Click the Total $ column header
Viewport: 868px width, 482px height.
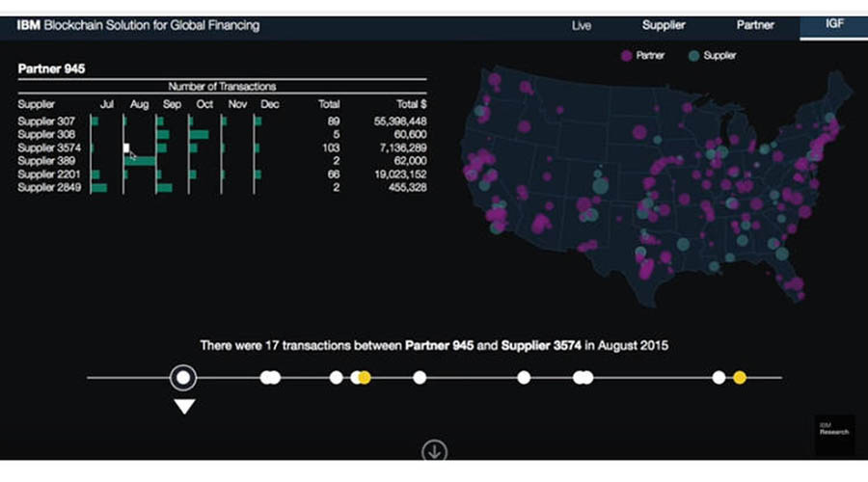coord(411,104)
